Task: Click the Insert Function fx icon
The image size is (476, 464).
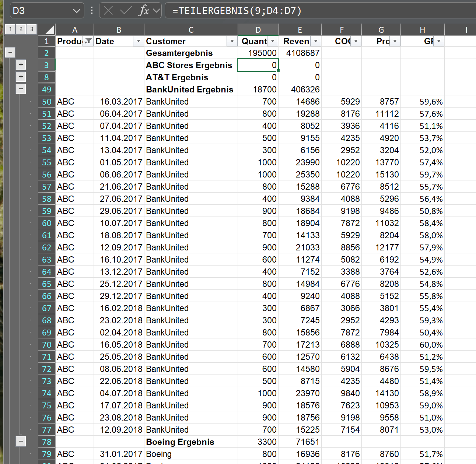Action: point(144,11)
